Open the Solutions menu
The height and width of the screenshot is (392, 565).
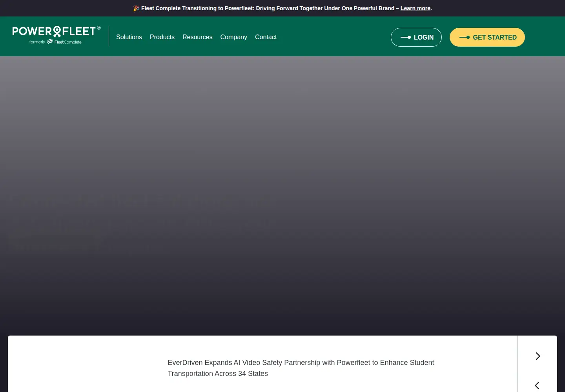point(129,37)
